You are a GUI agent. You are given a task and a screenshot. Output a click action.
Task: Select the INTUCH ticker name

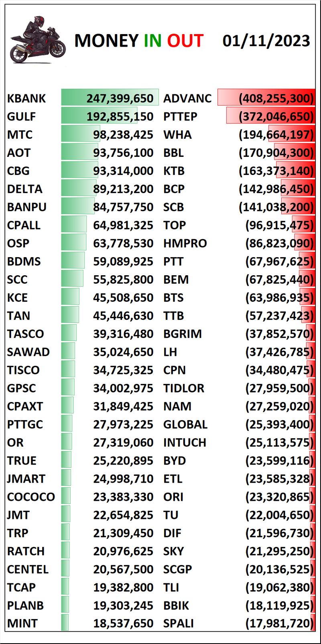[185, 443]
